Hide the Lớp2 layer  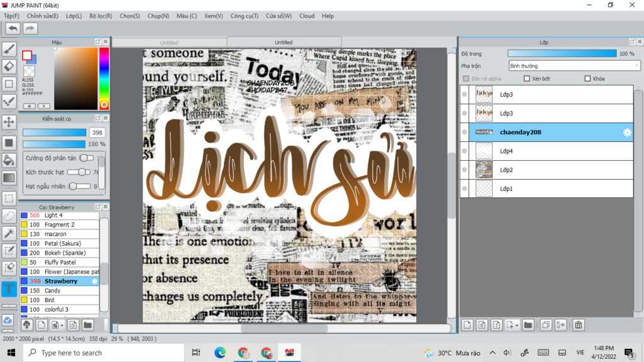click(465, 170)
